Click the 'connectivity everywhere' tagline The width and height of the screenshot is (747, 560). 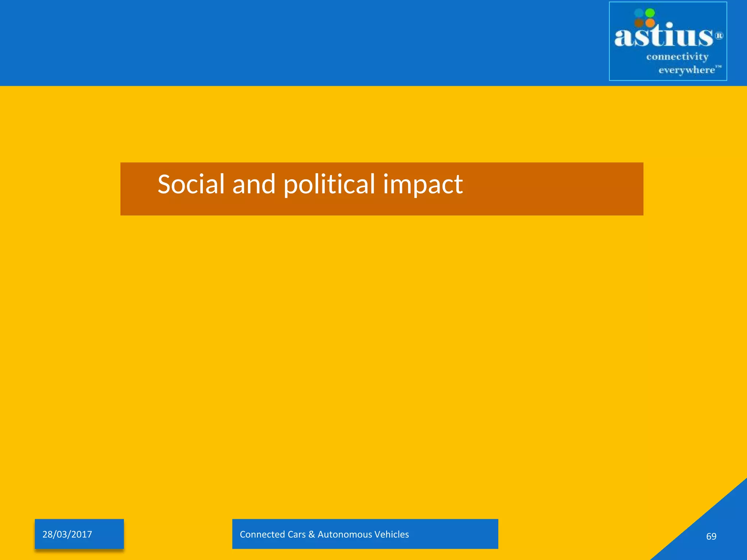684,63
